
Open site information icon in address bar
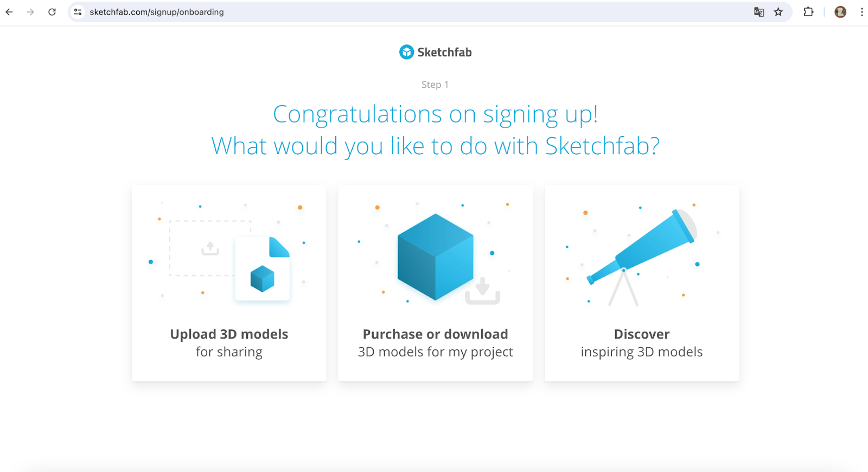point(78,12)
